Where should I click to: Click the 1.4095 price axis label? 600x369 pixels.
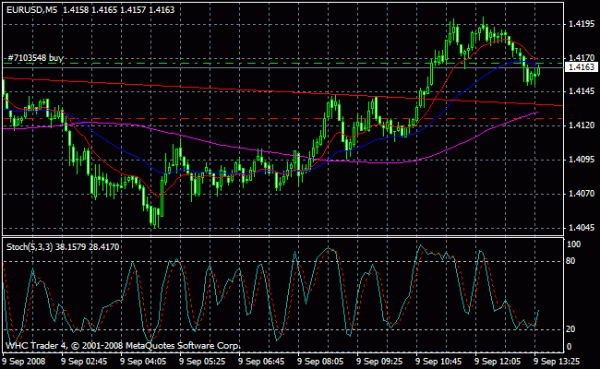pos(582,160)
